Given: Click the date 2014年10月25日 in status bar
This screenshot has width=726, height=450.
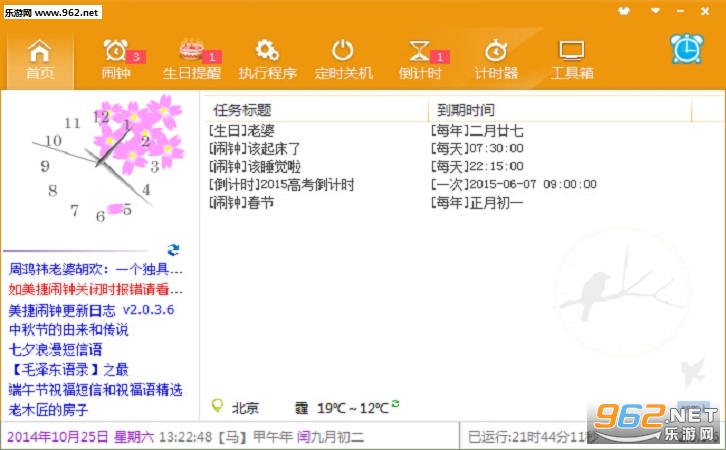Looking at the screenshot, I should (57, 437).
